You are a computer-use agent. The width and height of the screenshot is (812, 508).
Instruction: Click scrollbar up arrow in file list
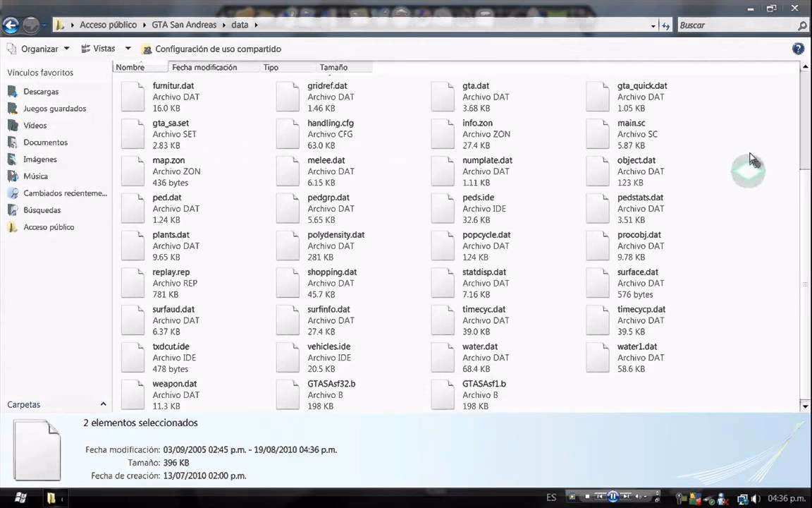[x=805, y=66]
